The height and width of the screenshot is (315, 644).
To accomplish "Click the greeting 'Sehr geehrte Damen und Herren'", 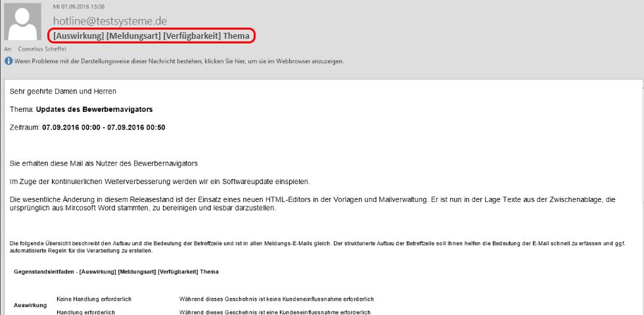I will tap(63, 91).
